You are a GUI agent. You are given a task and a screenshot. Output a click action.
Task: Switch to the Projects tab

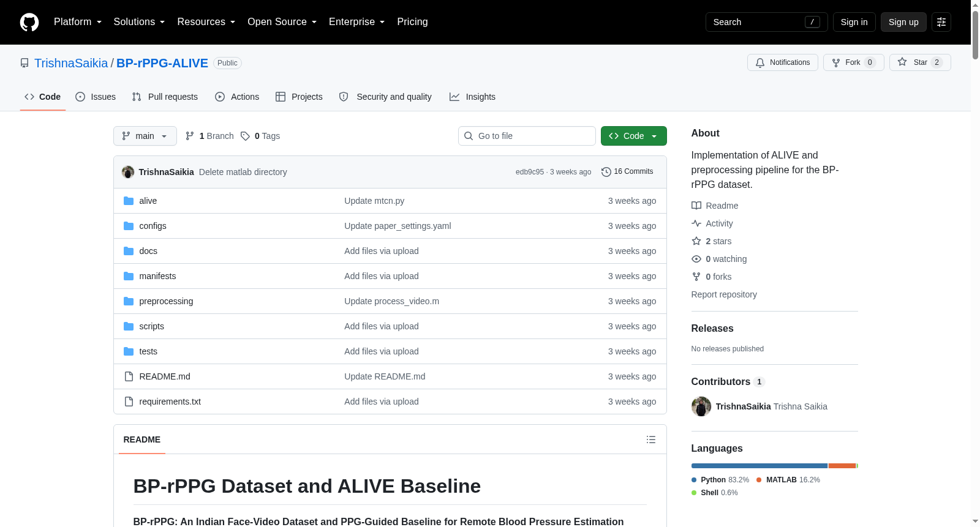click(299, 97)
